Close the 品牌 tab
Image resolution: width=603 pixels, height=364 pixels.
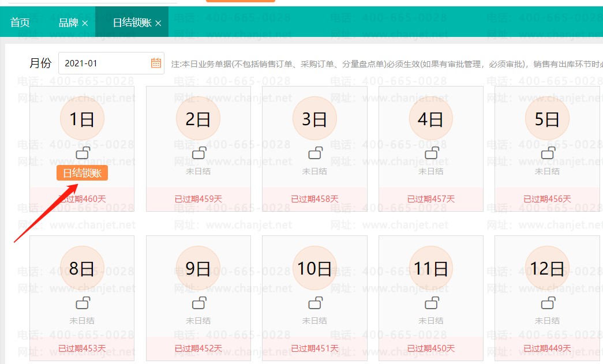point(85,24)
